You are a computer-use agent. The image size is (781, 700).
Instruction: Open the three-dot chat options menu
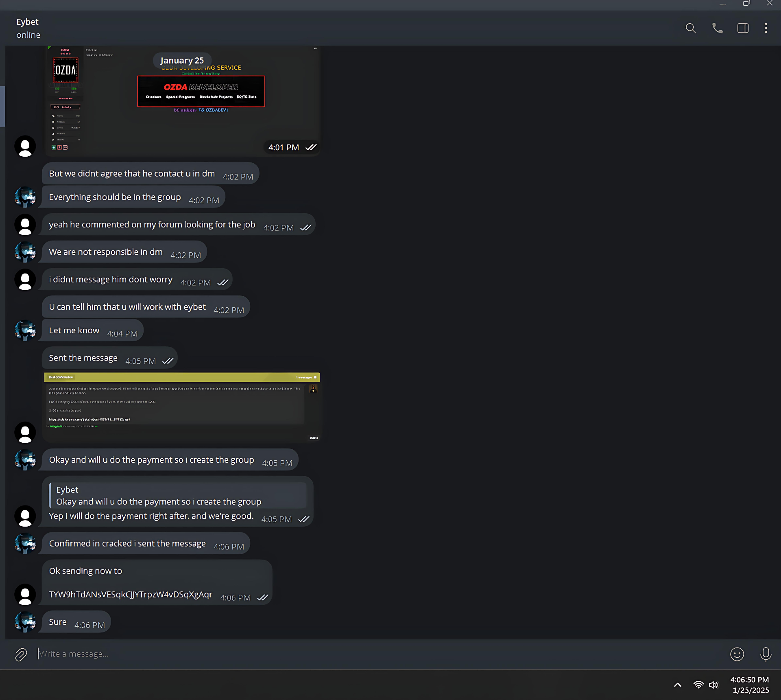[x=766, y=28]
